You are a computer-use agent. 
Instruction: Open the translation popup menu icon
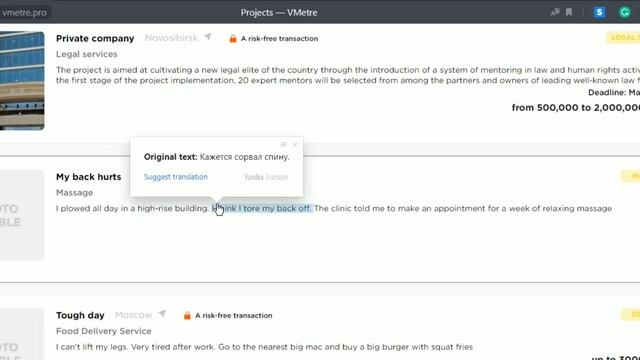click(283, 144)
